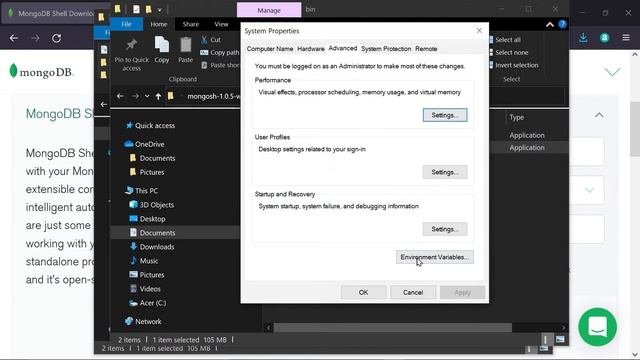
Task: Go back in browser
Action: [x=14, y=38]
